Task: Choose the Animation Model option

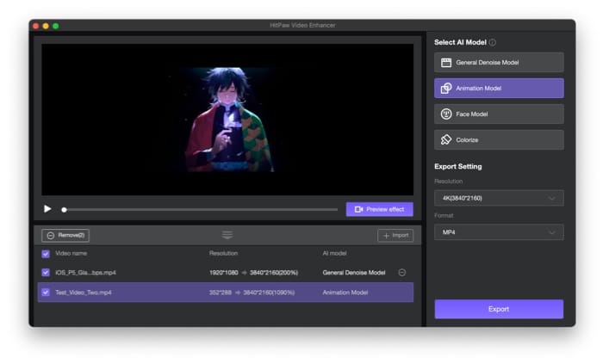Action: click(499, 88)
